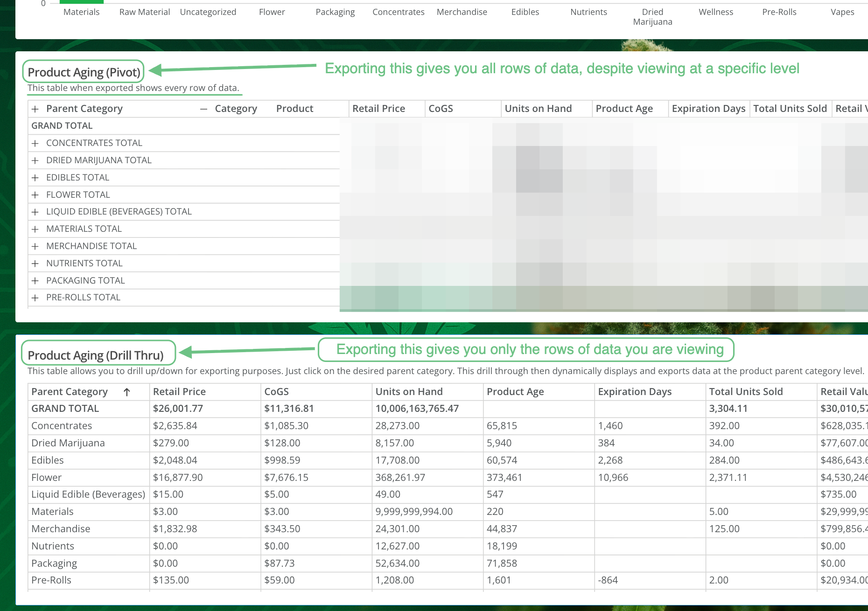The width and height of the screenshot is (868, 611).
Task: Drill into Materials parent category
Action: [x=52, y=512]
